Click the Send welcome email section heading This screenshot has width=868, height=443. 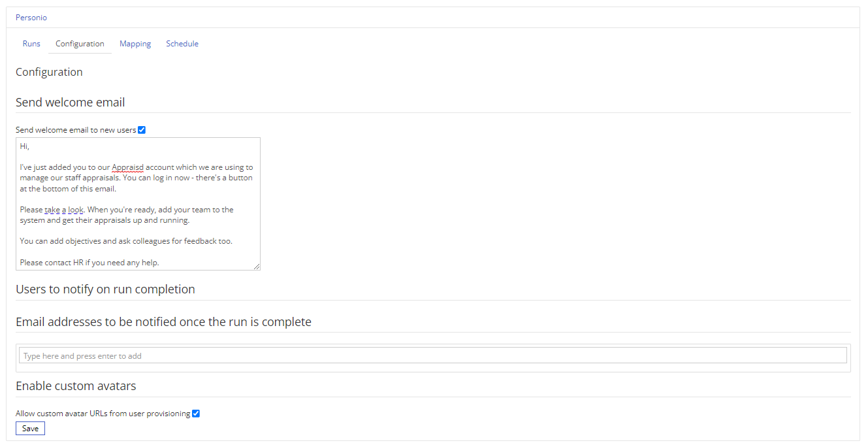click(x=71, y=103)
